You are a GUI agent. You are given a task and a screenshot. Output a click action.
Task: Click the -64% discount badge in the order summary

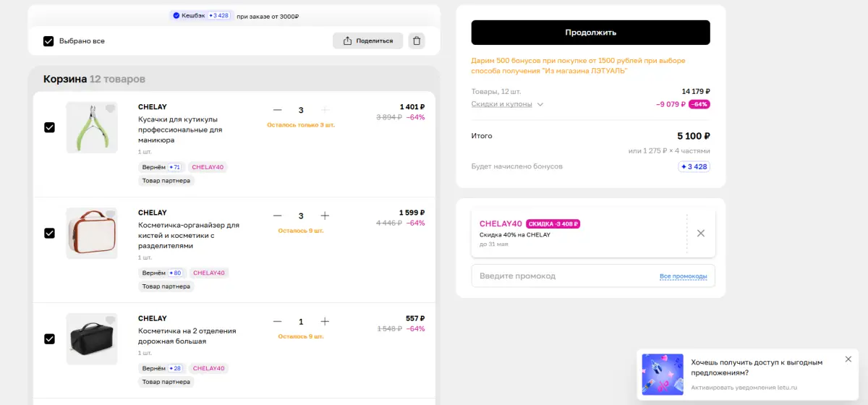click(699, 104)
